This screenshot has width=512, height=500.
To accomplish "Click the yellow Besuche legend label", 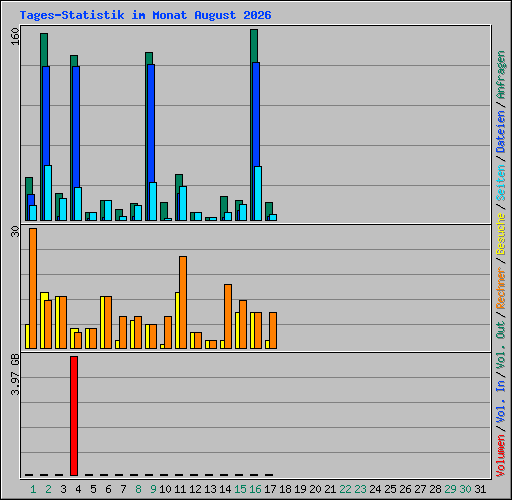I will (501, 234).
